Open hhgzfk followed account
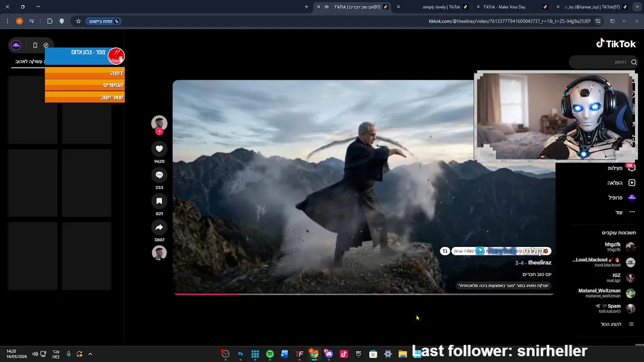The width and height of the screenshot is (644, 362). coord(620,247)
